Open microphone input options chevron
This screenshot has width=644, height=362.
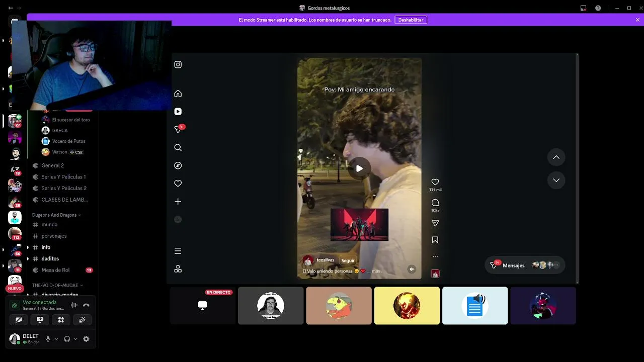coord(56,339)
